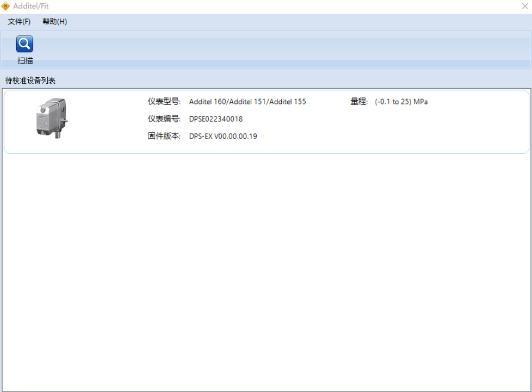The image size is (532, 392).
Task: Click the model text Additel 160/Additel 151/Additel 155
Action: tap(247, 102)
